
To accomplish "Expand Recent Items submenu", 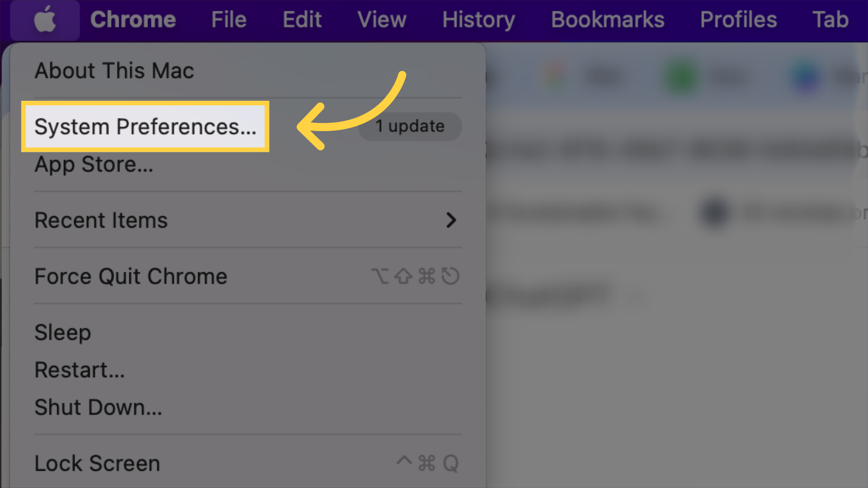I will (451, 220).
